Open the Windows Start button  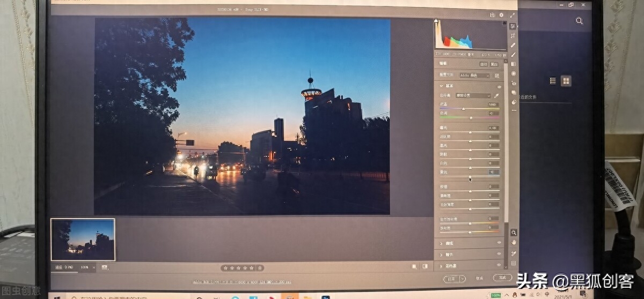[57, 296]
